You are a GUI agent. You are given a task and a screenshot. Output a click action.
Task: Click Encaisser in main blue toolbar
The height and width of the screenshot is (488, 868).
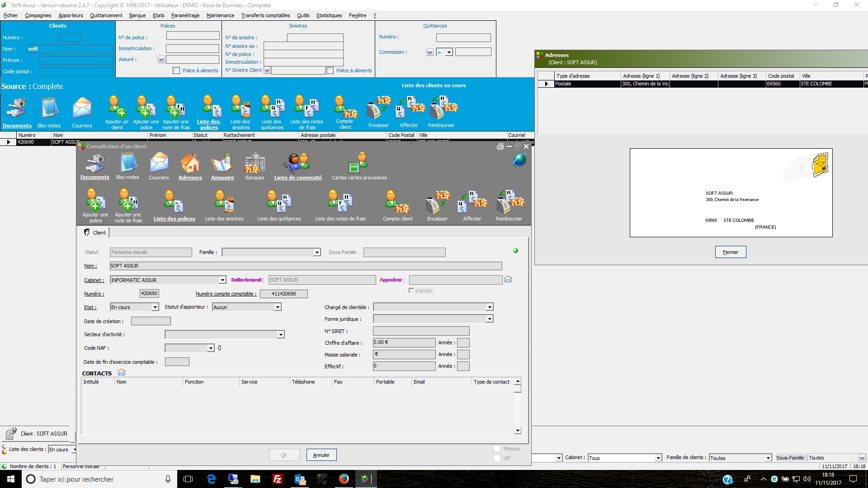(x=379, y=112)
